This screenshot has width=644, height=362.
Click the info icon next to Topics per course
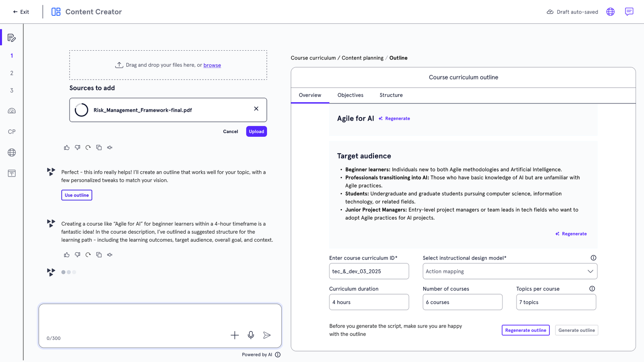592,289
